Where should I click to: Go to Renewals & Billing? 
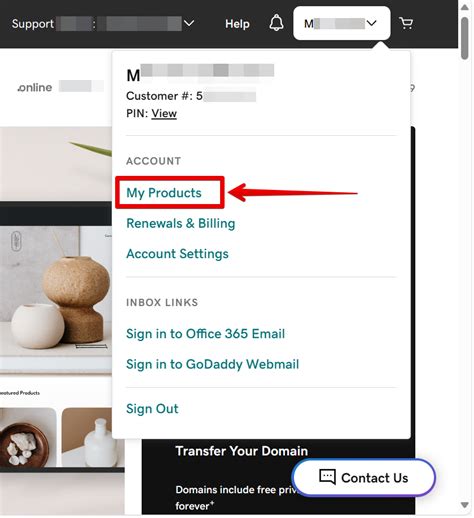click(181, 223)
